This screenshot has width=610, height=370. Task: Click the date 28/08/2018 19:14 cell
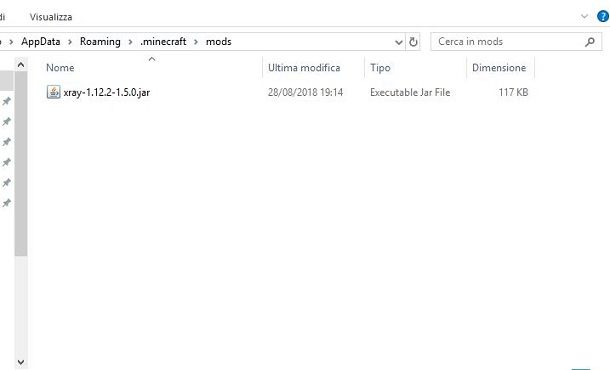(305, 93)
